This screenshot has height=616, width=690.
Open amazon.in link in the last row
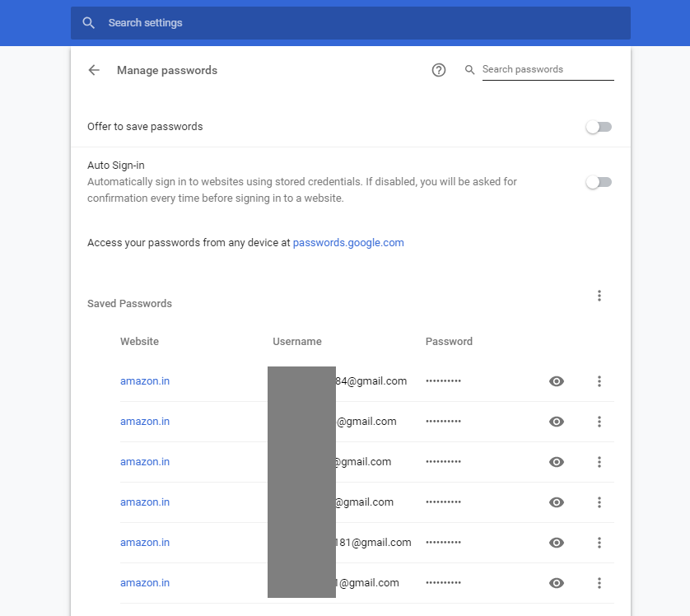point(145,583)
